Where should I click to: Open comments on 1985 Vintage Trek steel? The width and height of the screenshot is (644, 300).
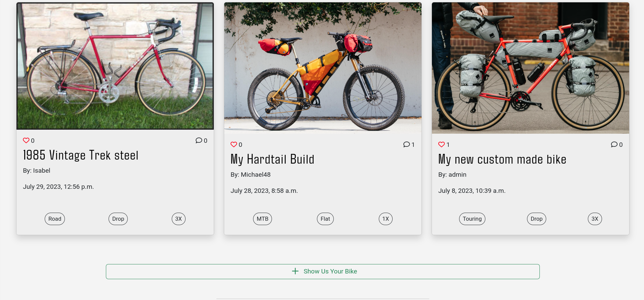(x=199, y=140)
